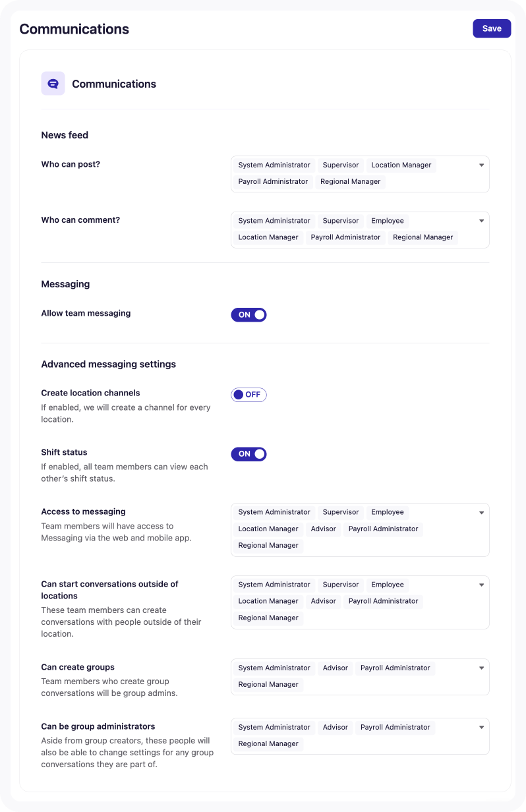Select the Advisor tag in Access to messaging
This screenshot has width=526, height=812.
click(x=323, y=529)
